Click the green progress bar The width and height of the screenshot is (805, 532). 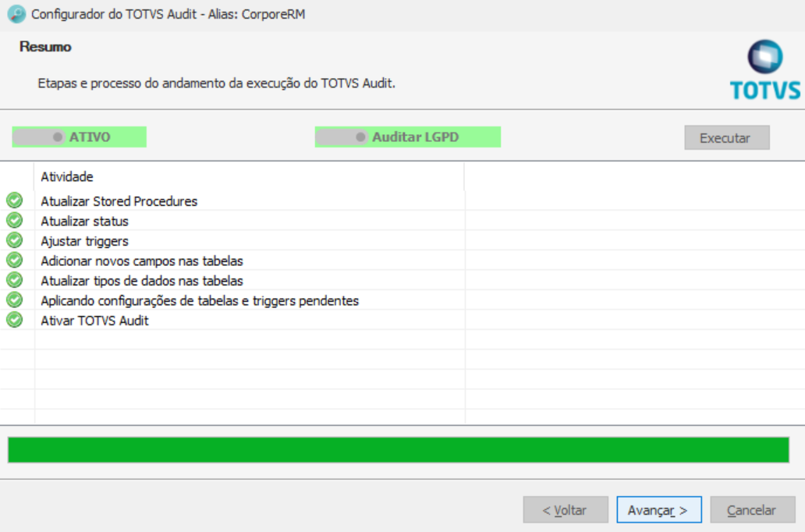pos(399,450)
